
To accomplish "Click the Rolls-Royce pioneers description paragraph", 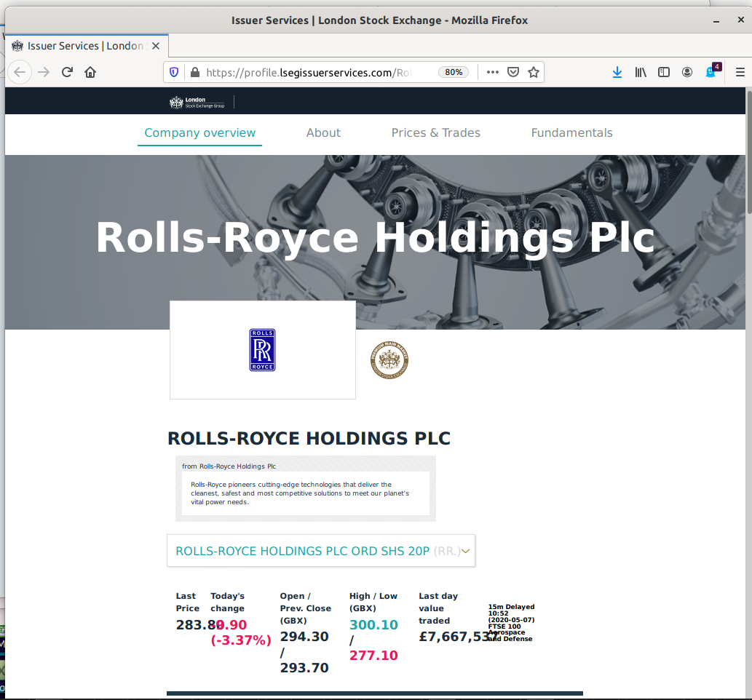I will coord(300,493).
